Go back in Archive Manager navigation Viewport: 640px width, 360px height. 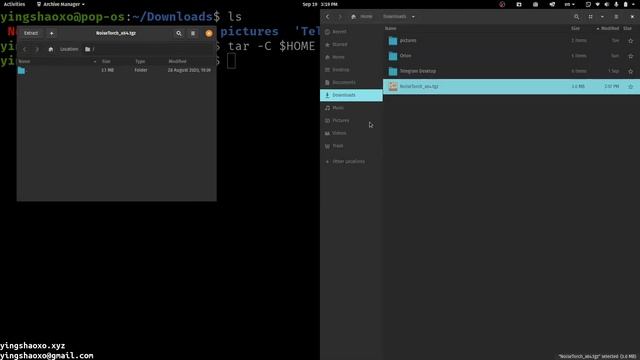coord(25,49)
